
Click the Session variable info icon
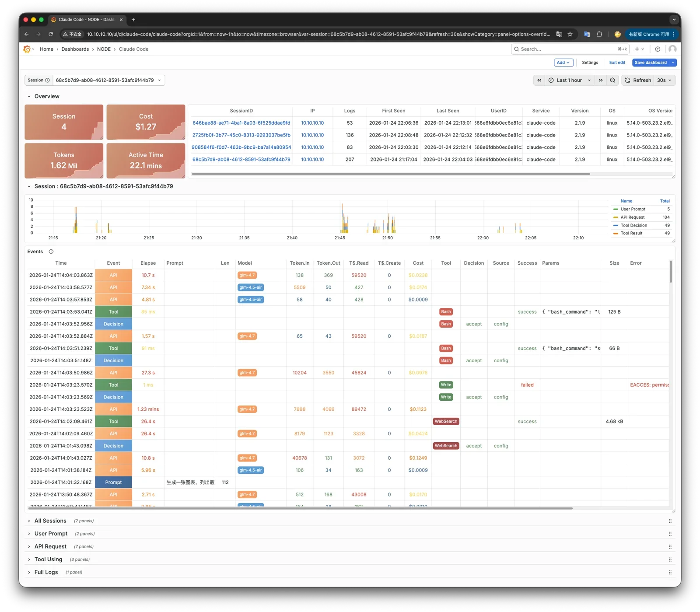pos(48,80)
